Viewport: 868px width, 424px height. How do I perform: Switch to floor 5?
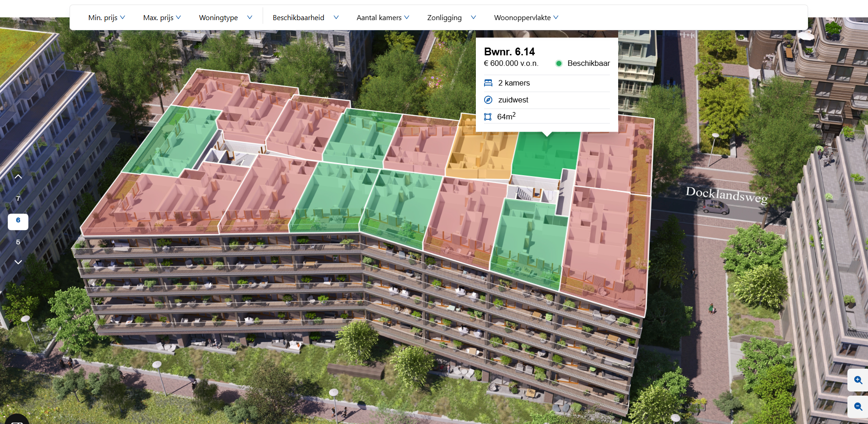coord(18,242)
